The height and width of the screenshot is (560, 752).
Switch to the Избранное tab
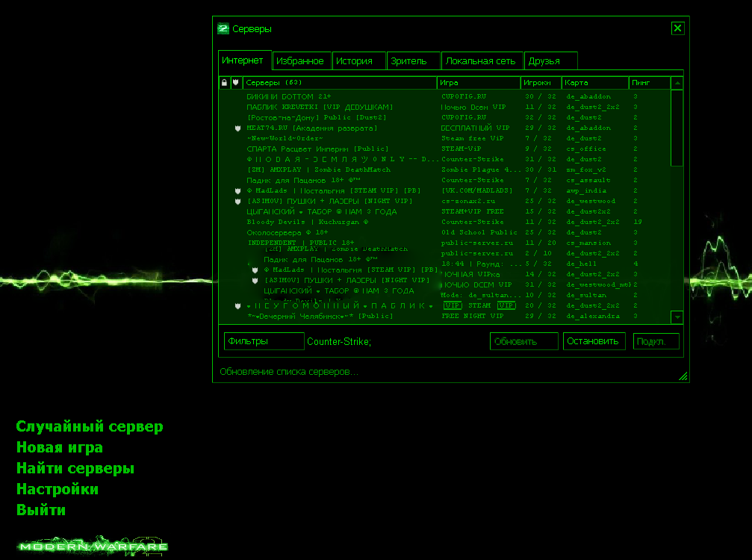pyautogui.click(x=299, y=61)
